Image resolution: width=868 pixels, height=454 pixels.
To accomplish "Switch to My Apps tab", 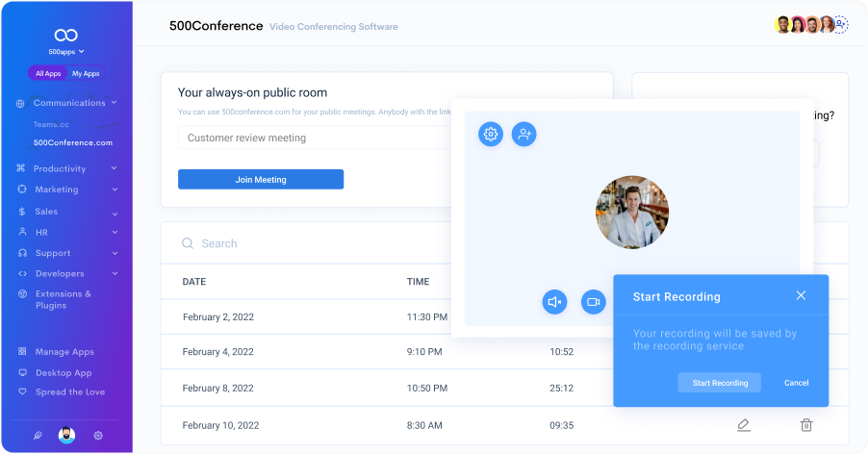I will coord(86,73).
